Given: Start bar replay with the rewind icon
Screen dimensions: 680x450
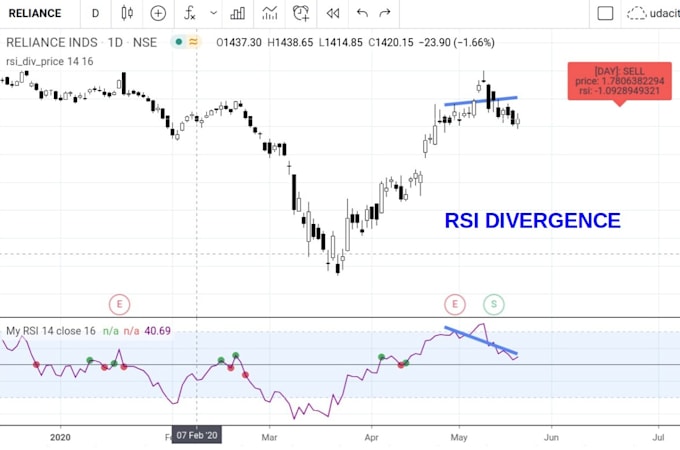Looking at the screenshot, I should (x=333, y=13).
